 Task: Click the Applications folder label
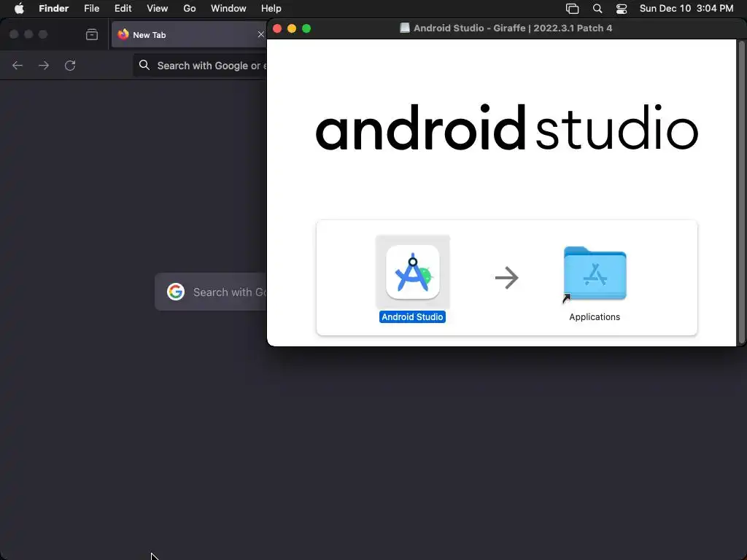[x=595, y=316]
